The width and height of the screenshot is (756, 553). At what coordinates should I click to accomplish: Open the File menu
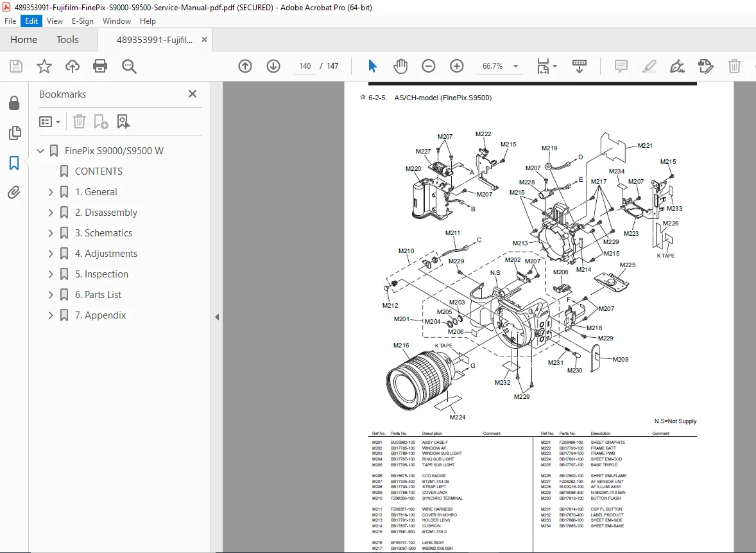tap(10, 21)
